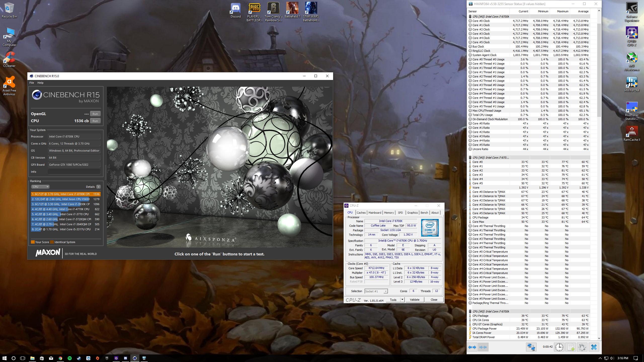The height and width of the screenshot is (362, 644).
Task: Open Google Chrome from the taskbar
Action: coord(60,358)
